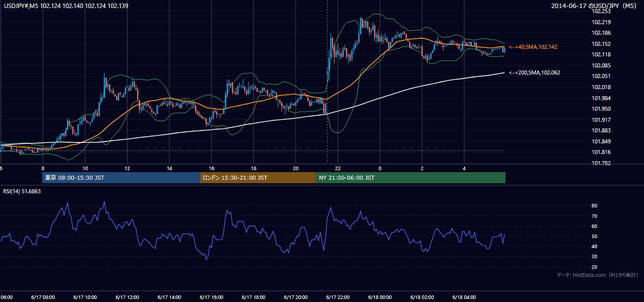Screen dimensions: 644x302
Task: Click the RSI axis level 20
Action: tap(594, 267)
